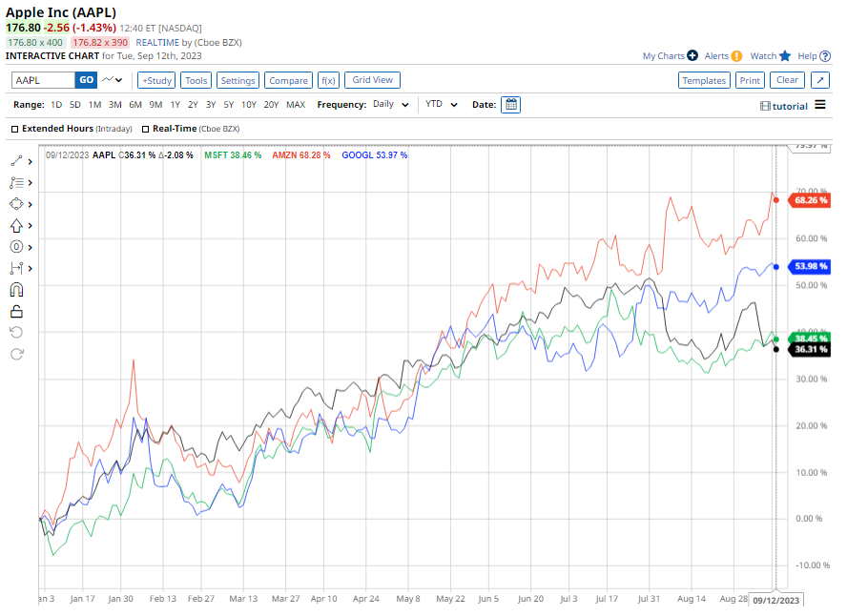Expand the Fibonacci tool submenu chevron

coord(31,247)
